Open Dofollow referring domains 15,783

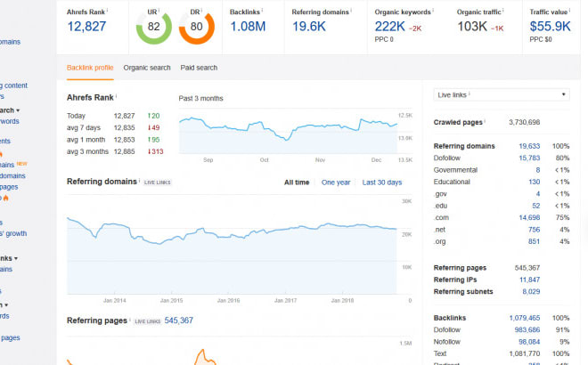click(529, 158)
